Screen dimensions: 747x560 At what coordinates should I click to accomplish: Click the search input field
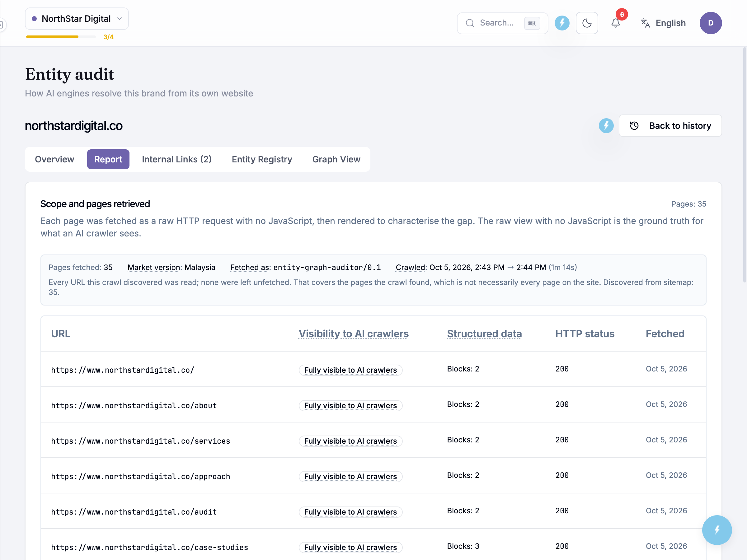click(x=502, y=23)
